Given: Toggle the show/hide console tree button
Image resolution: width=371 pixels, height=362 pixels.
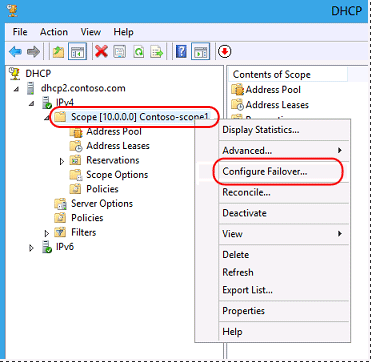Looking at the screenshot, I should point(77,52).
